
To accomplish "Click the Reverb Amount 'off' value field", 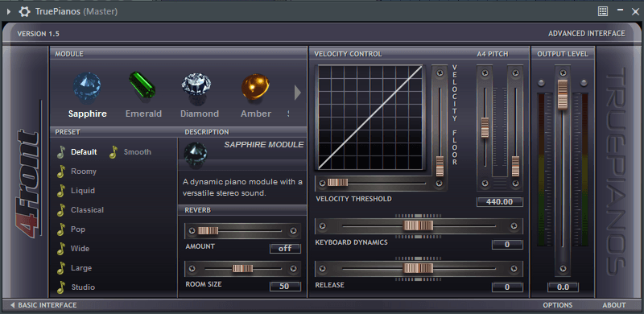I will pyautogui.click(x=285, y=248).
